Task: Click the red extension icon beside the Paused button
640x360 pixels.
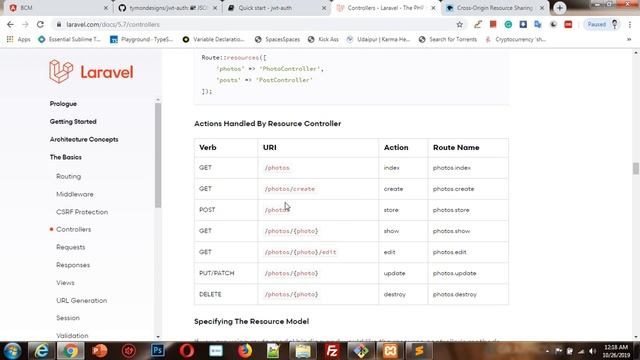Action: [568, 24]
